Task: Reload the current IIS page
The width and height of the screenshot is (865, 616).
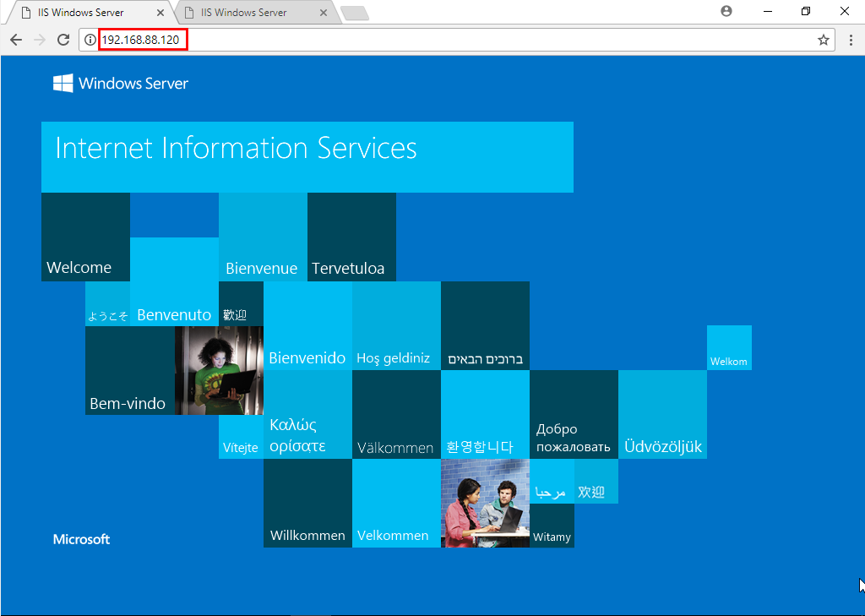Action: (63, 39)
